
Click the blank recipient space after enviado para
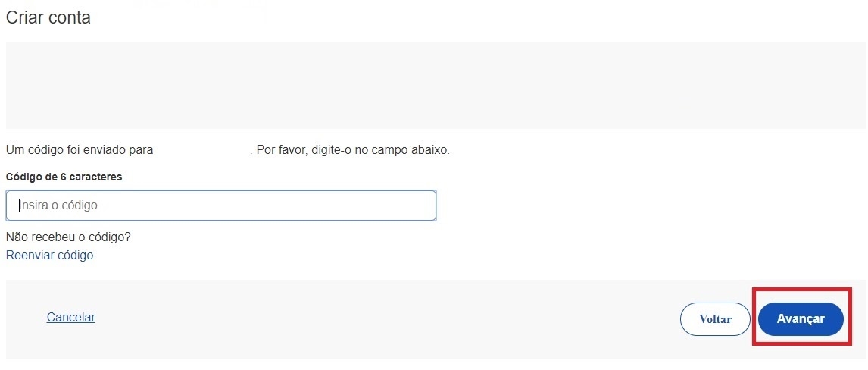(x=201, y=150)
